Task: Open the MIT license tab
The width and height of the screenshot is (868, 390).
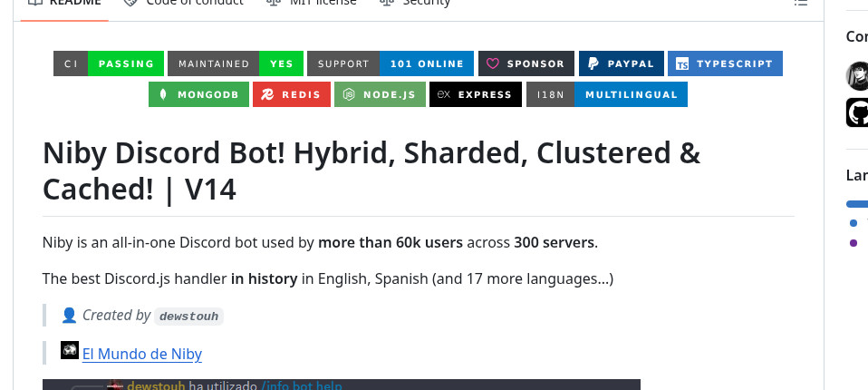Action: [x=311, y=3]
